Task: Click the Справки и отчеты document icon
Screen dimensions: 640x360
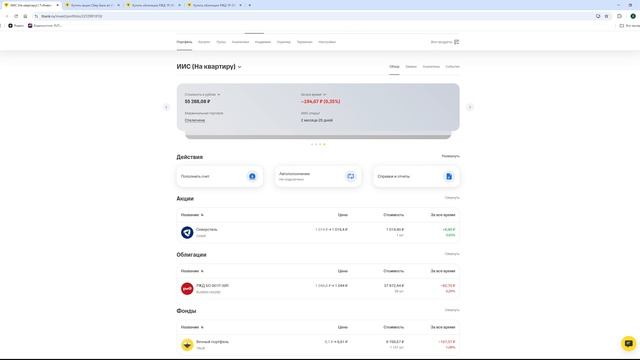Action: pos(449,176)
